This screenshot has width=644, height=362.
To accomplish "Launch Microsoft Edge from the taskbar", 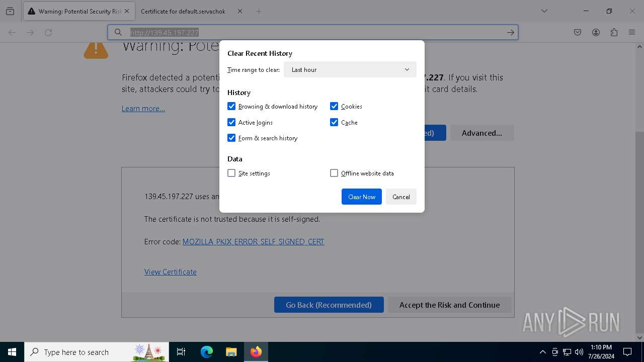I will point(207,352).
